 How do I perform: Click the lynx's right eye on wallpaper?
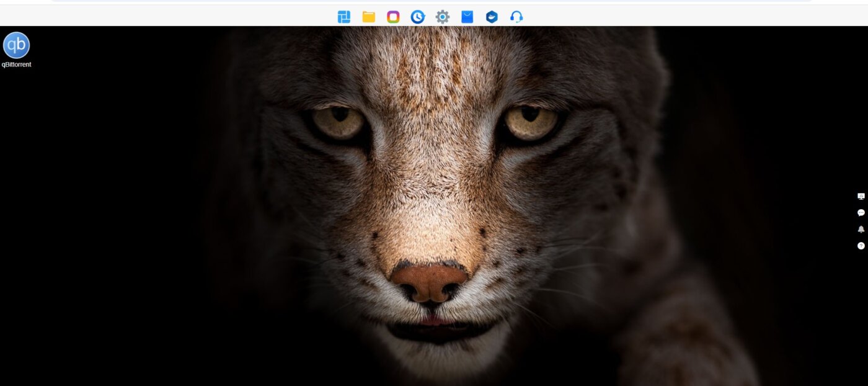531,121
